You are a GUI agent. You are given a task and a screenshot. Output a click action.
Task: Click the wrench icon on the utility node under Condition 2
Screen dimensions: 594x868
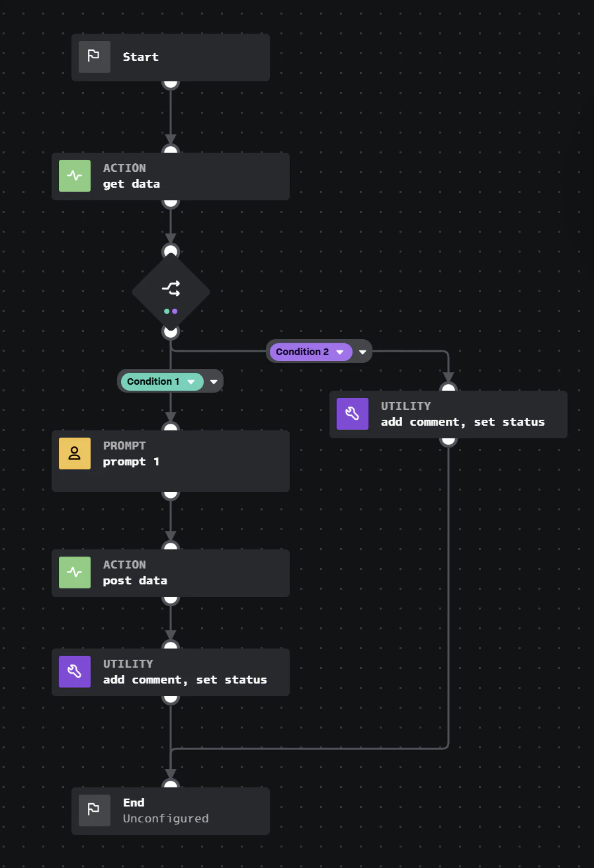click(x=353, y=414)
